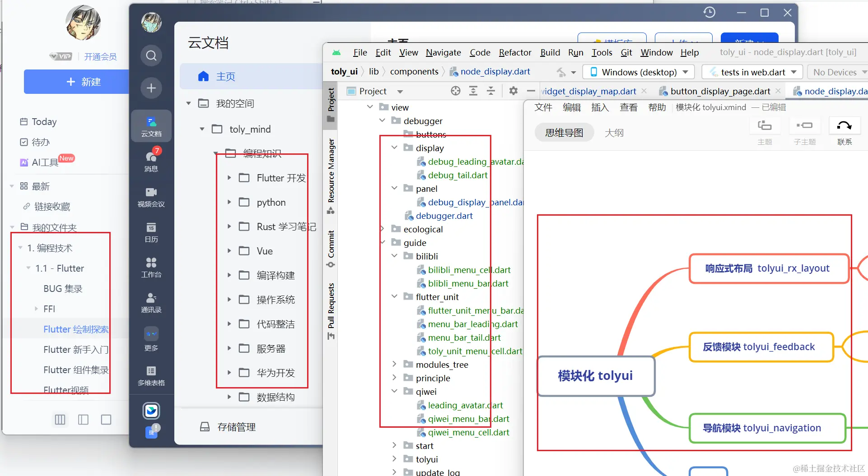868x476 pixels.
Task: Open 更多 in the dark sidebar
Action: pos(151,339)
